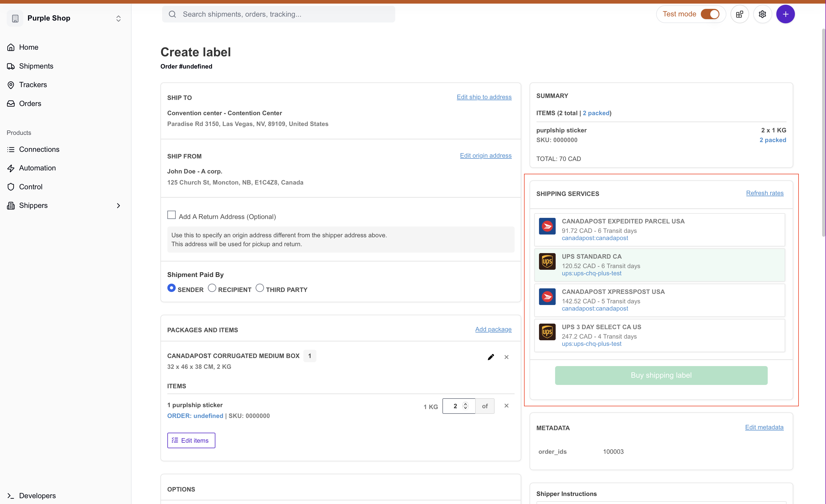Viewport: 826px width, 504px height.
Task: Select UPS 3 Day Select CA US rate
Action: (x=659, y=335)
